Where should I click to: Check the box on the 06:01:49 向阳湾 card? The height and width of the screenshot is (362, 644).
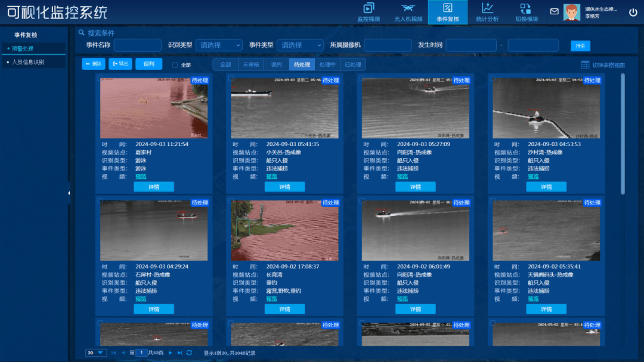[x=362, y=201]
